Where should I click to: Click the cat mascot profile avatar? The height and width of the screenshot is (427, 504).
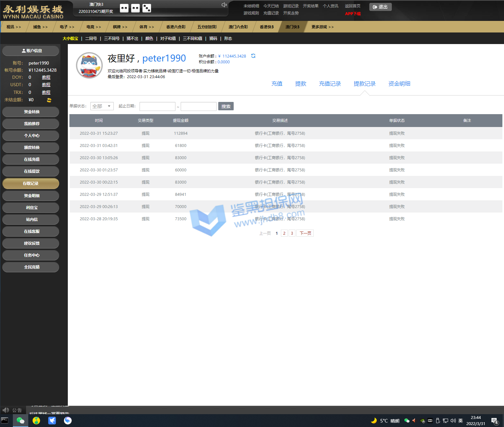click(89, 66)
